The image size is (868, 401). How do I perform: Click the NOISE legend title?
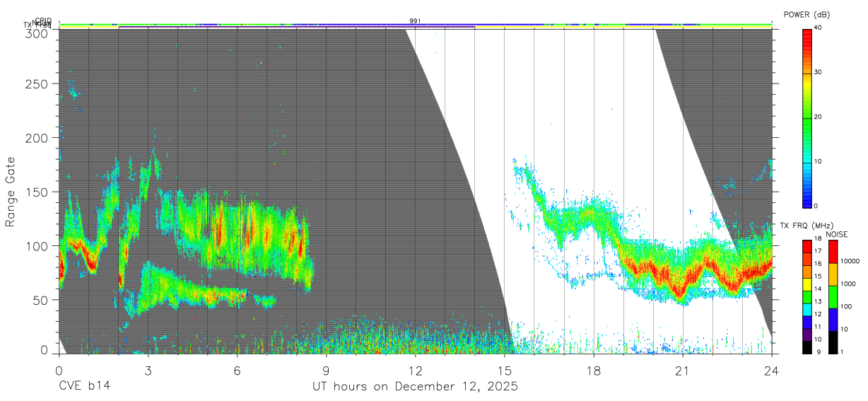point(837,234)
